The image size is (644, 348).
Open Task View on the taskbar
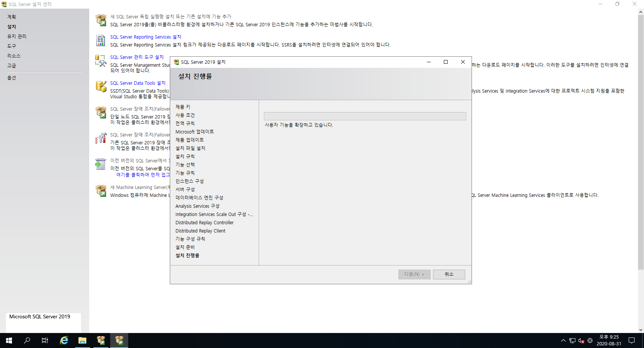point(45,340)
